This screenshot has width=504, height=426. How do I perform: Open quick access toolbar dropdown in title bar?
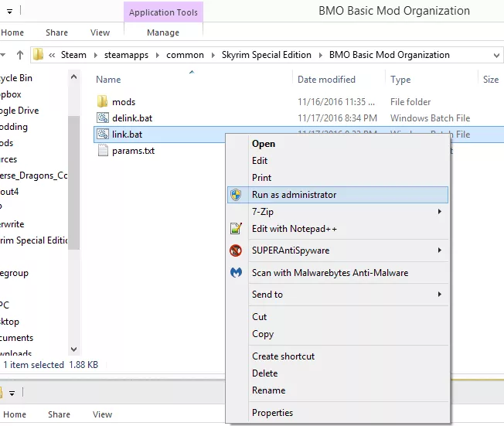click(x=9, y=12)
